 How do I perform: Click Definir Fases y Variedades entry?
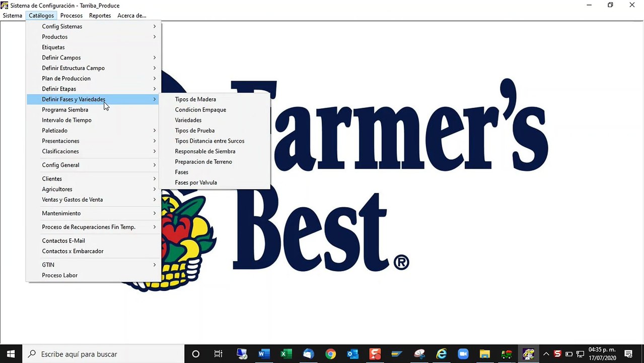point(94,99)
